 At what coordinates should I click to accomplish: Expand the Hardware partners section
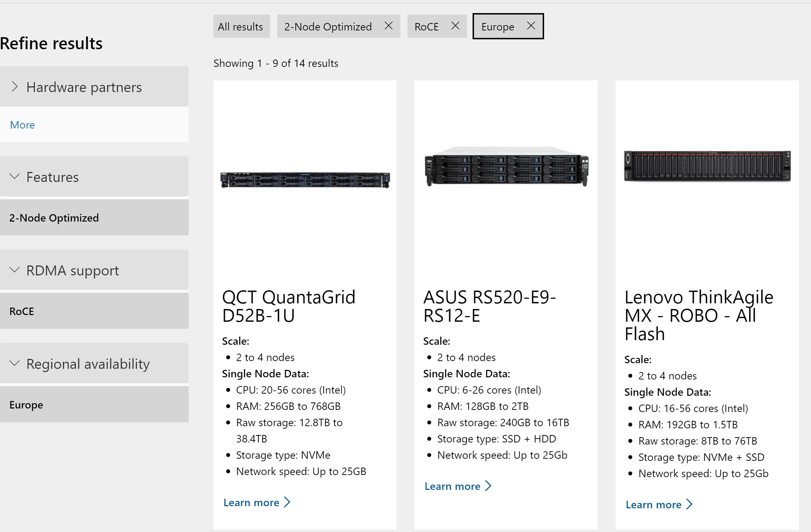pyautogui.click(x=94, y=87)
